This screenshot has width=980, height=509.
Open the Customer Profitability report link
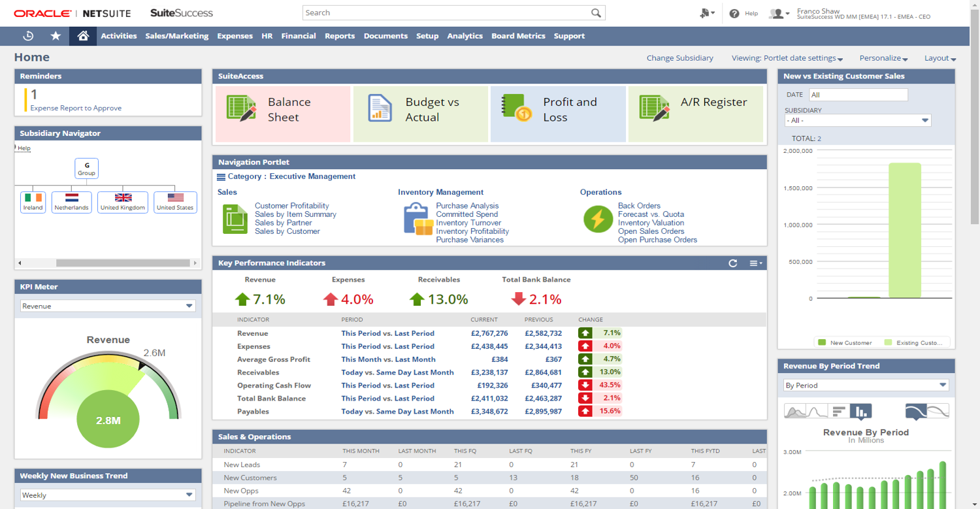pyautogui.click(x=291, y=205)
